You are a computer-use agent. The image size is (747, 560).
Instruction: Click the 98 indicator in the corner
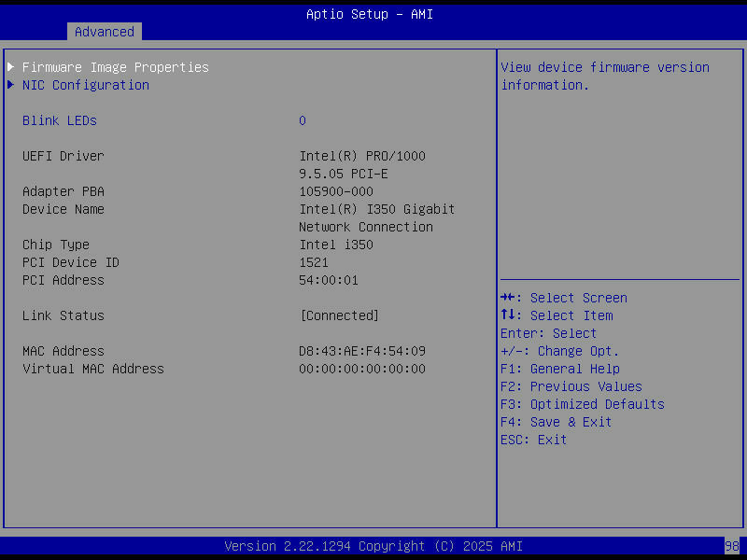733,546
